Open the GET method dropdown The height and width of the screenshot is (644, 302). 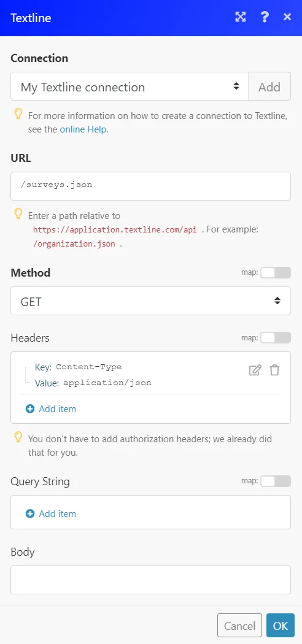[x=150, y=301]
